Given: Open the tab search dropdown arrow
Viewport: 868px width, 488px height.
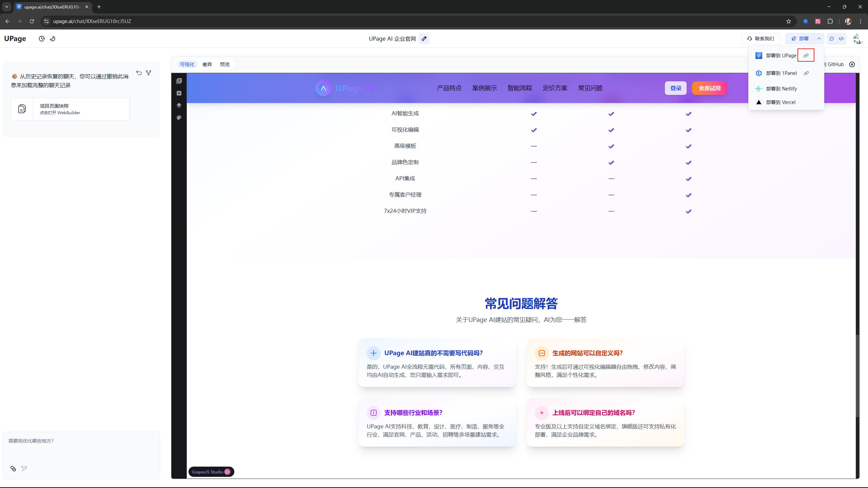Looking at the screenshot, I should tap(7, 7).
